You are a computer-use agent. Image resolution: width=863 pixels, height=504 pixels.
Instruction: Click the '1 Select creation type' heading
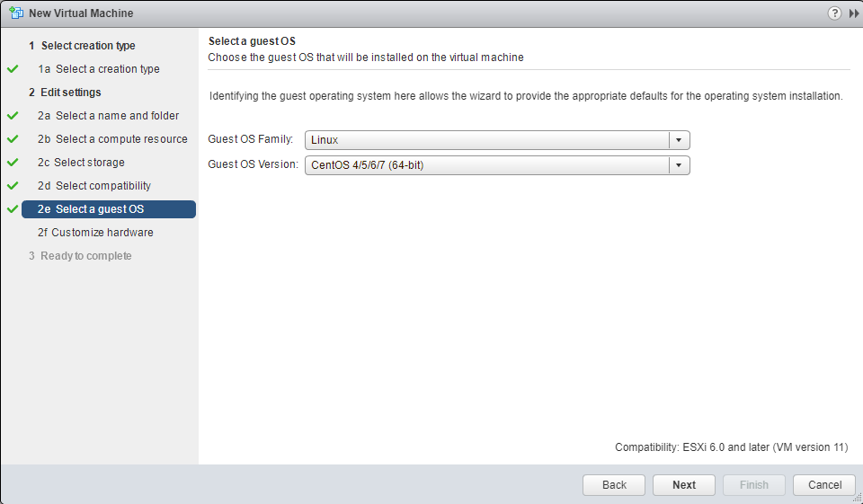82,46
